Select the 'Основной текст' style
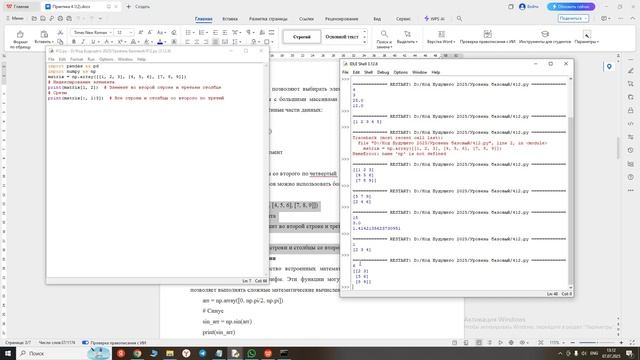This screenshot has width=640, height=360. (x=342, y=37)
